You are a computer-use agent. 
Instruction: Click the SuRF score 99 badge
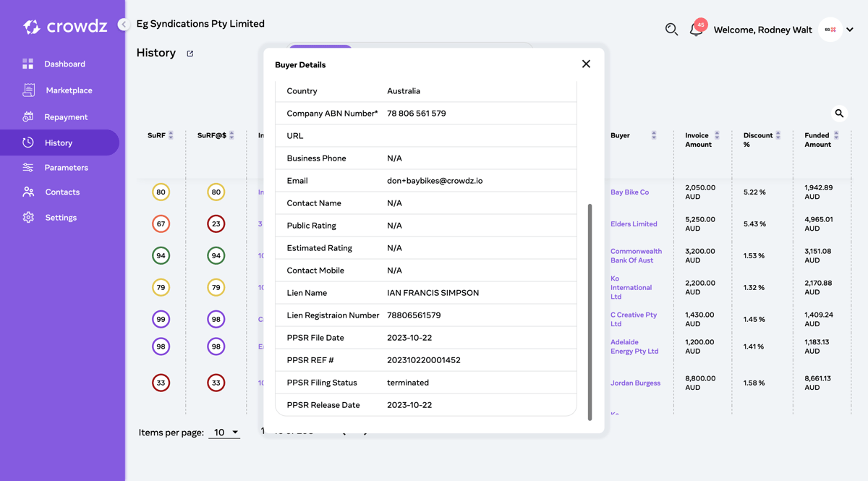tap(161, 319)
